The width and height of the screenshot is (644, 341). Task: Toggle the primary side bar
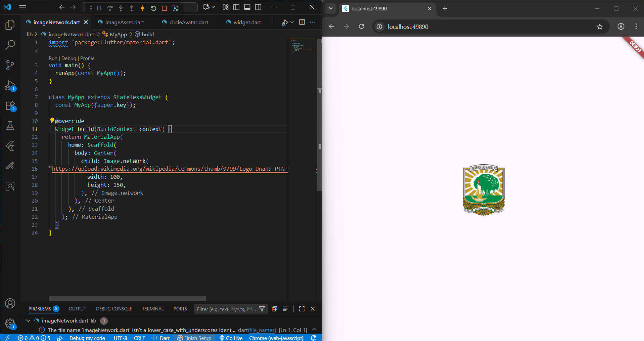pyautogui.click(x=236, y=7)
